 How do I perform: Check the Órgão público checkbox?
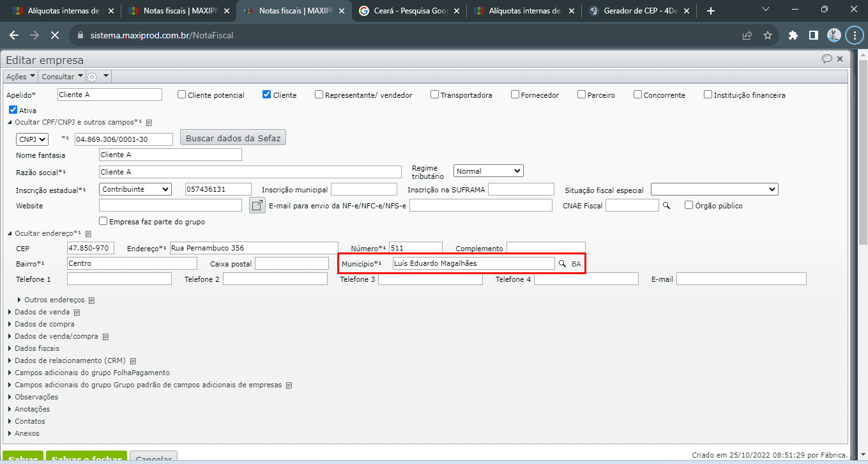click(689, 205)
